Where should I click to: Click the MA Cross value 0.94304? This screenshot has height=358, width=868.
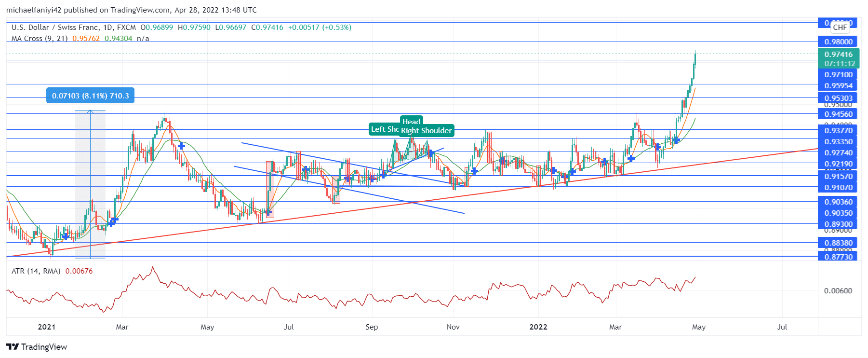pos(119,39)
